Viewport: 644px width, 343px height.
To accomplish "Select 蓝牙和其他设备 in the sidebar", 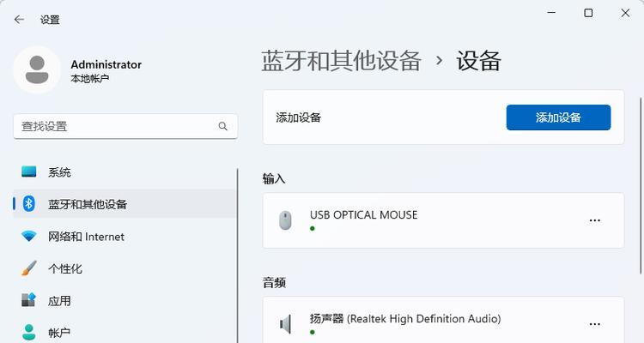I will (x=125, y=203).
